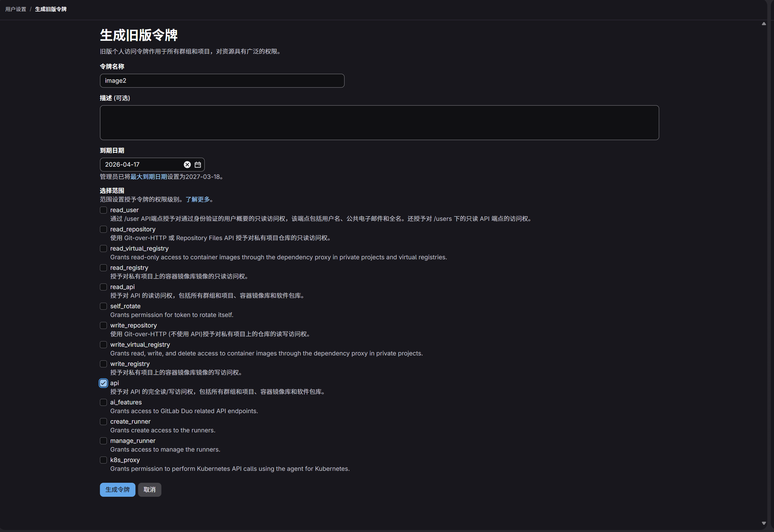The width and height of the screenshot is (774, 532).
Task: Click 'Grants create access to the runners.' description
Action: [163, 430]
